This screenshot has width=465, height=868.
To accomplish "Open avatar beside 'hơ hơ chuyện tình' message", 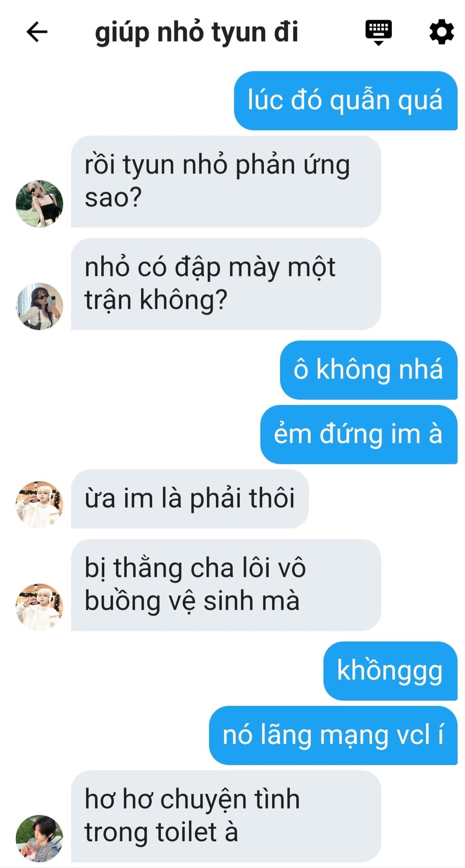I will tap(39, 838).
